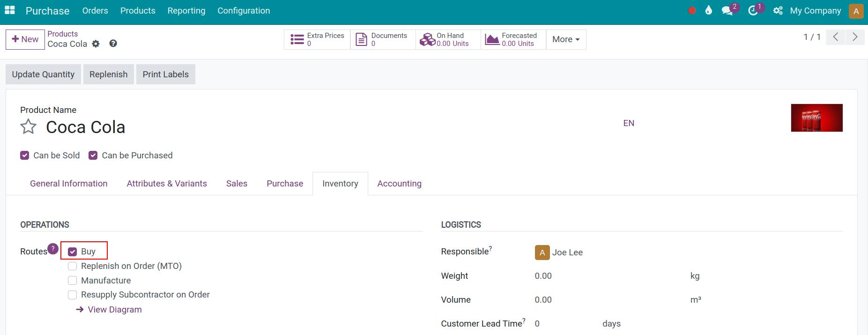Enable the Manufacture route
The width and height of the screenshot is (868, 335).
coord(73,281)
